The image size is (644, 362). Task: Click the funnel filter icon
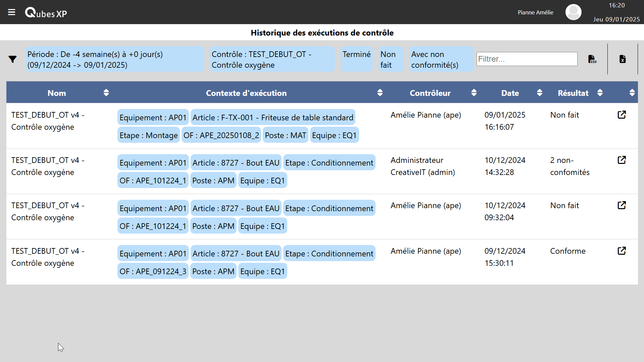[12, 59]
